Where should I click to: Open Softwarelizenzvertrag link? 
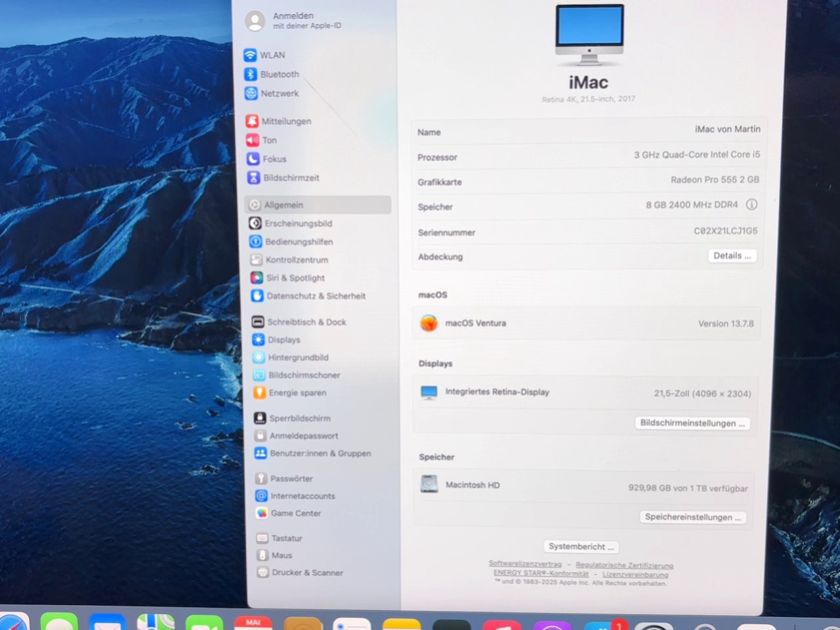(x=525, y=564)
